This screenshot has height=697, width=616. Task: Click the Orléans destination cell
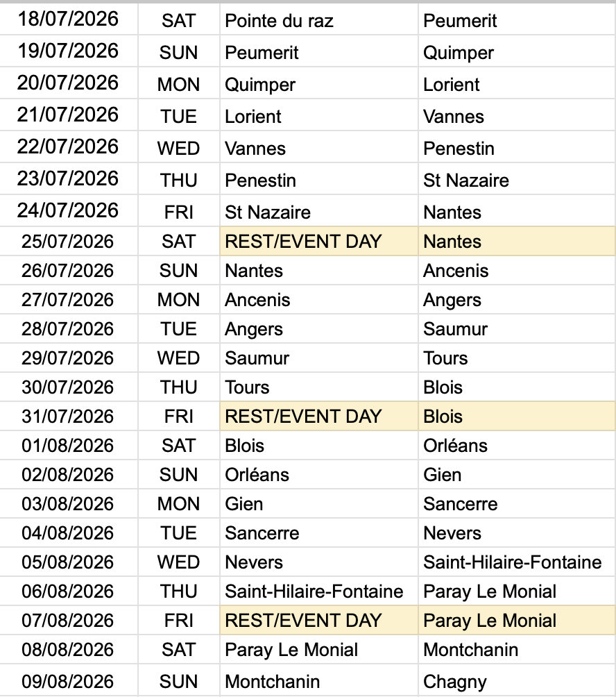click(x=517, y=446)
